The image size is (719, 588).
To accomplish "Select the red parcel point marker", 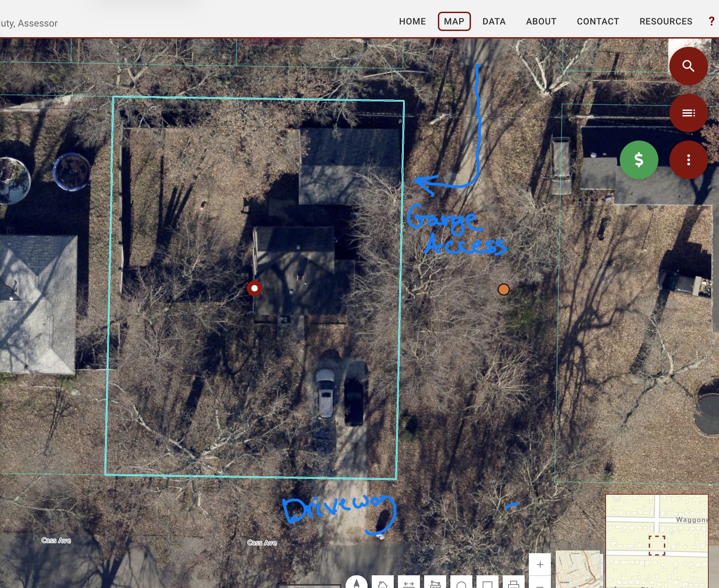I will pyautogui.click(x=254, y=288).
